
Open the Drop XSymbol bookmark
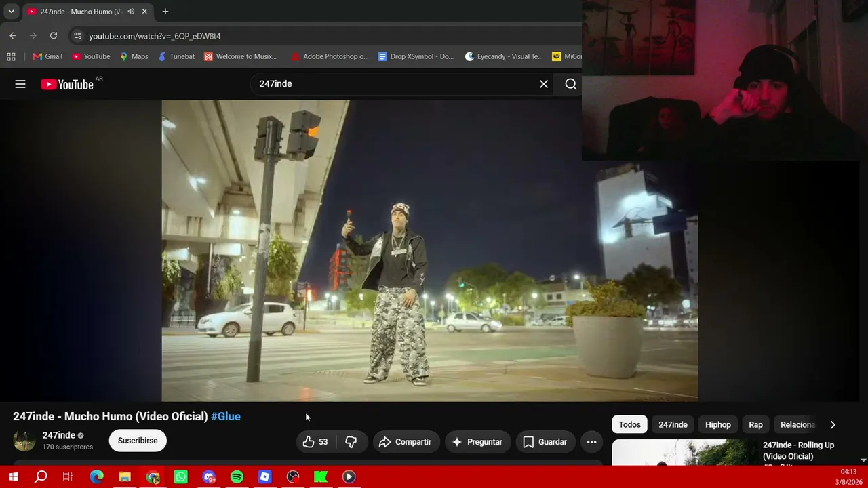pyautogui.click(x=416, y=56)
